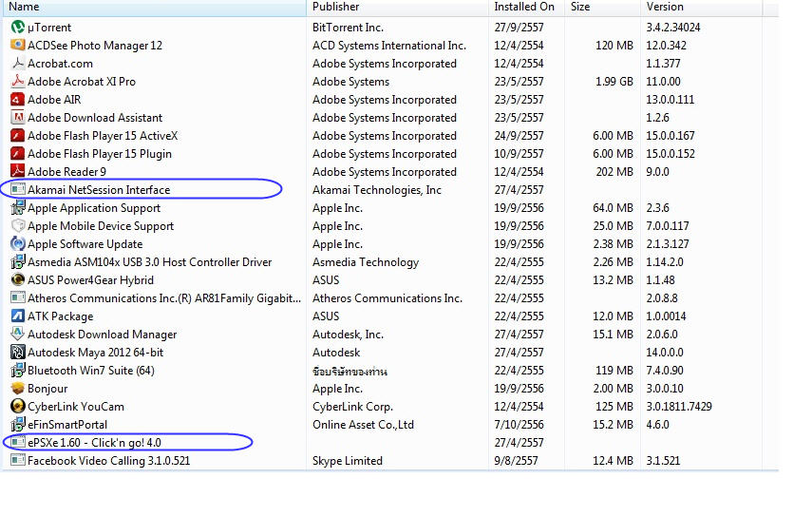Select the Apple Software Update name

tap(85, 244)
